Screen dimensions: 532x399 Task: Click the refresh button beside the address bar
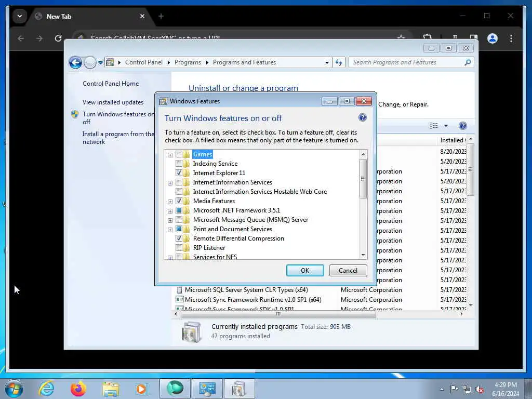tap(339, 62)
